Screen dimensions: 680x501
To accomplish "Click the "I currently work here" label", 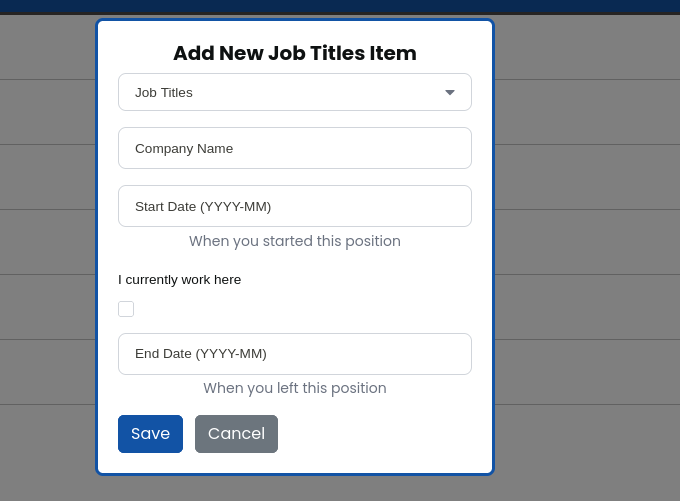I will tap(179, 280).
